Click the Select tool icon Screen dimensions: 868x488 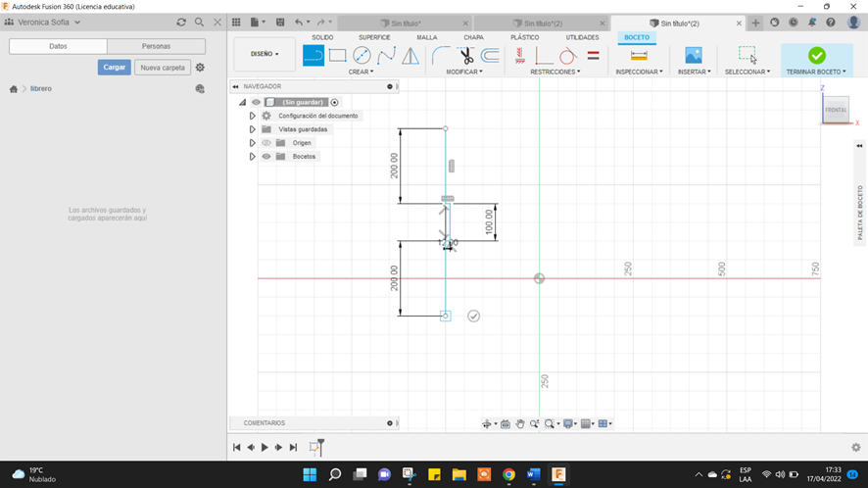[747, 56]
